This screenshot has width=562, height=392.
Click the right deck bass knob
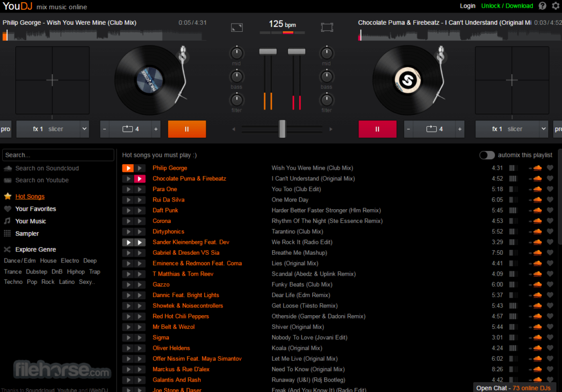(326, 77)
